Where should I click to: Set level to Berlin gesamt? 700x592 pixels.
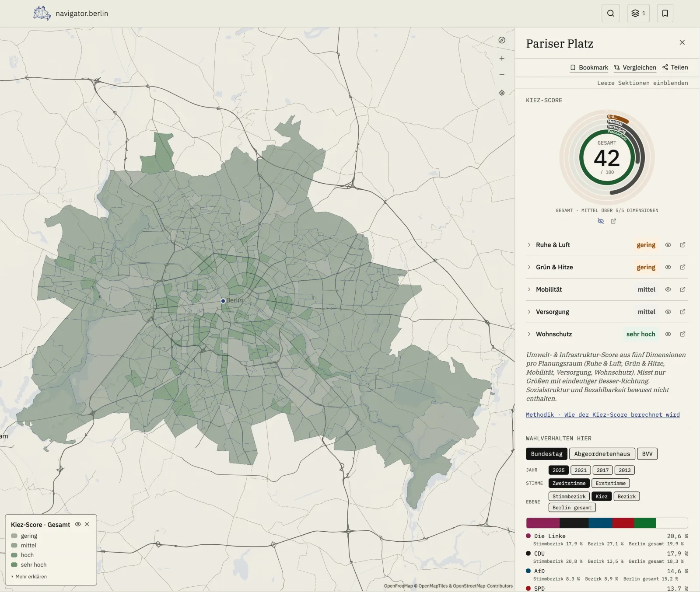[572, 508]
